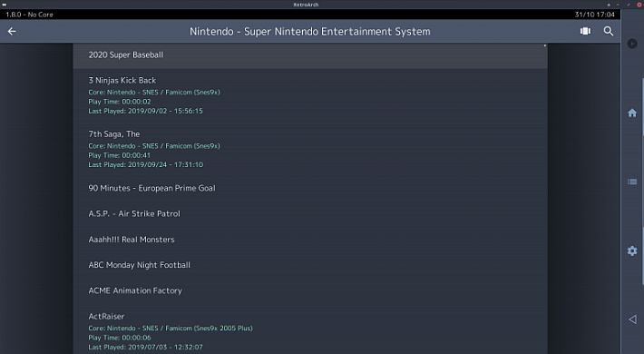This screenshot has width=644, height=354.
Task: Click Last Played 2019/09/02 - 15:56:15 line
Action: coord(145,111)
